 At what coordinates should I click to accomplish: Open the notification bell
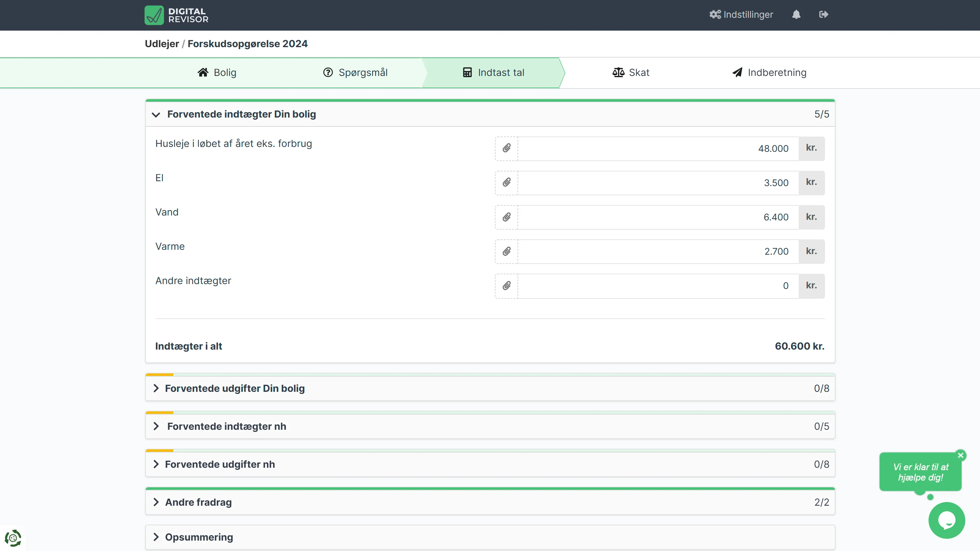coord(796,14)
